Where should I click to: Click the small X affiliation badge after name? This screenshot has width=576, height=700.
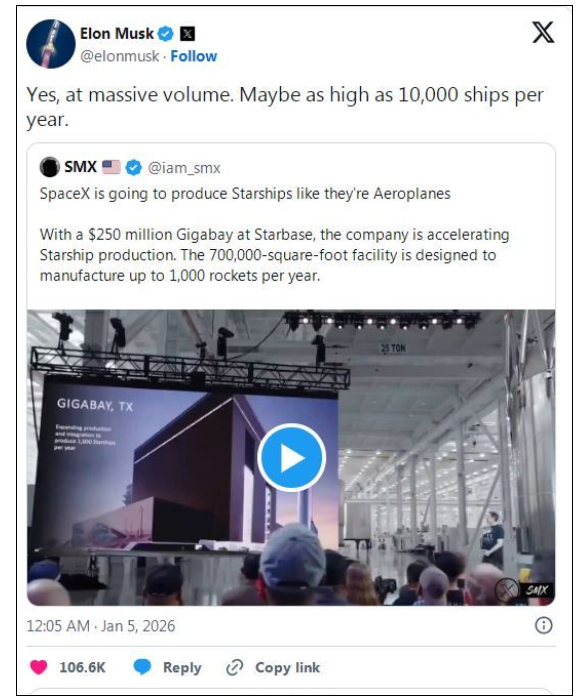[x=187, y=33]
